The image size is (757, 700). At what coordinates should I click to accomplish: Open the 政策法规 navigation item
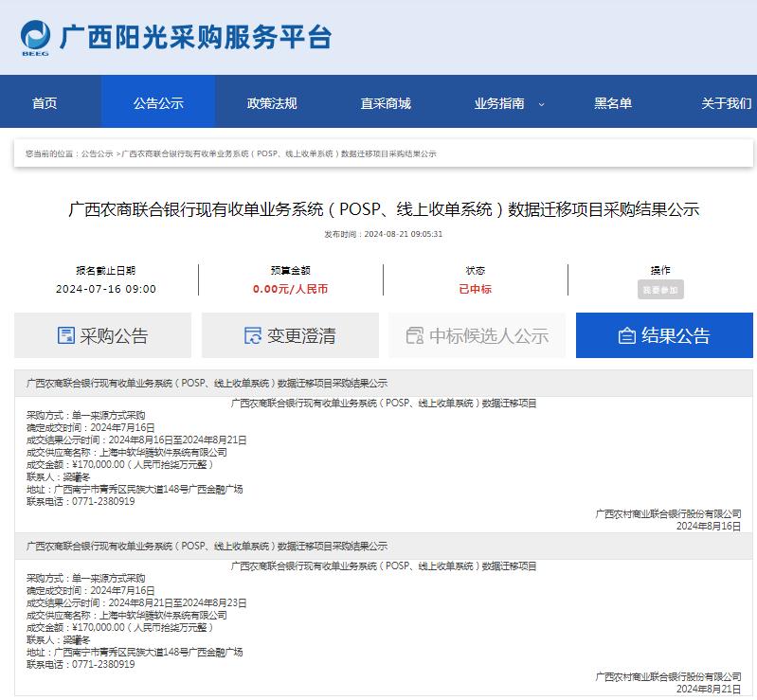(x=272, y=103)
